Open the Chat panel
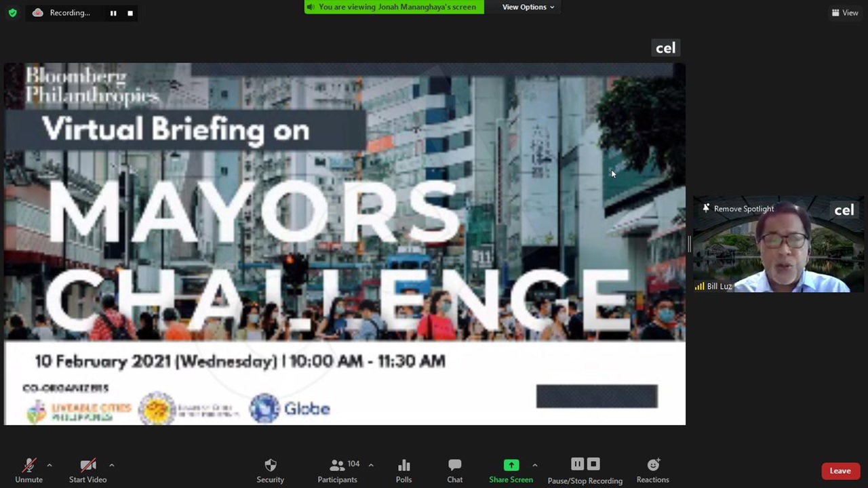The width and height of the screenshot is (868, 488). pos(454,470)
